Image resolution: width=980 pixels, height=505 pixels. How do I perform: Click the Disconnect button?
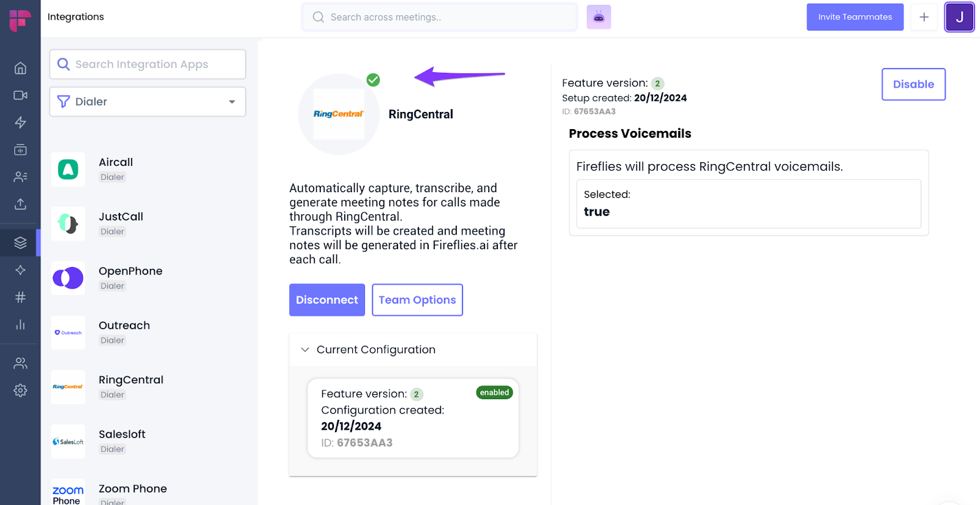[x=327, y=300]
